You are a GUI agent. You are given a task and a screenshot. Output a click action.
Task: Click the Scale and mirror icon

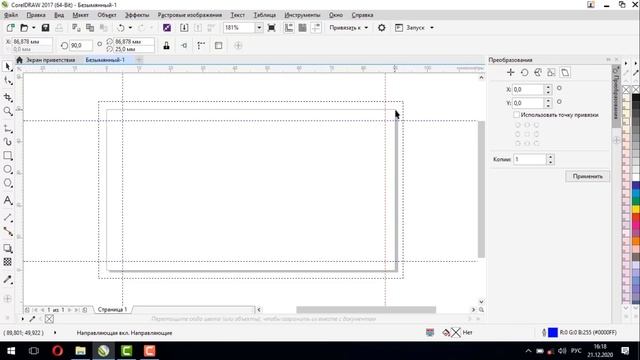click(x=538, y=73)
